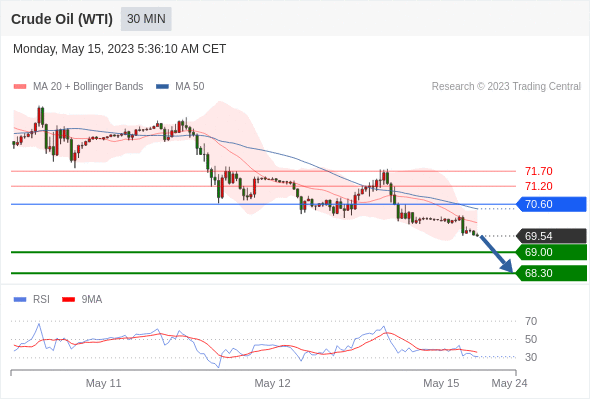The height and width of the screenshot is (400, 590).
Task: Select the 70.60 pivot price tag
Action: [x=551, y=204]
